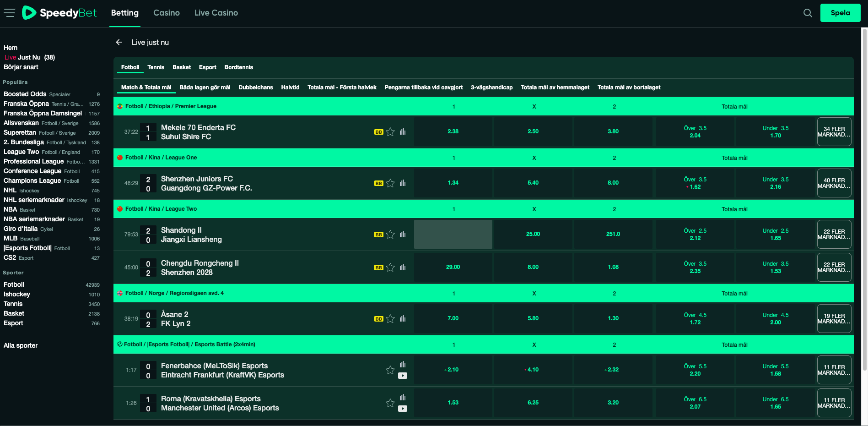Open Fotboll / Kina / League One header
The height and width of the screenshot is (426, 868).
(161, 158)
